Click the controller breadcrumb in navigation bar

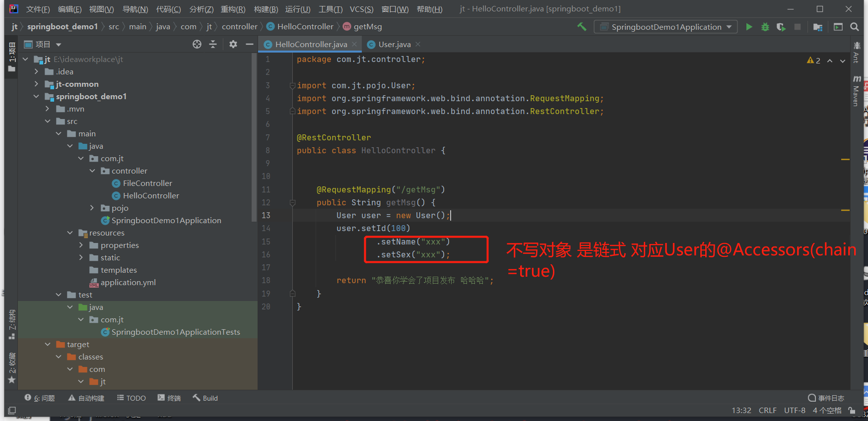point(240,27)
